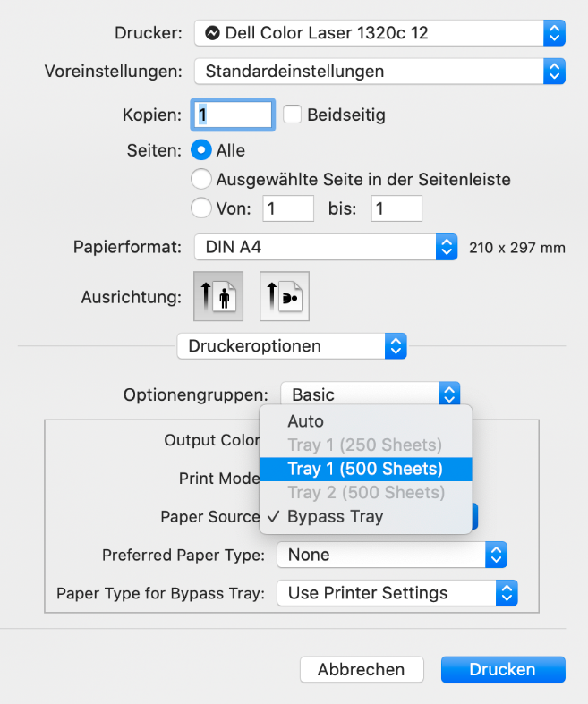Open Paper Type for Bypass Tray dropdown
Image resolution: width=588 pixels, height=704 pixels.
click(397, 593)
